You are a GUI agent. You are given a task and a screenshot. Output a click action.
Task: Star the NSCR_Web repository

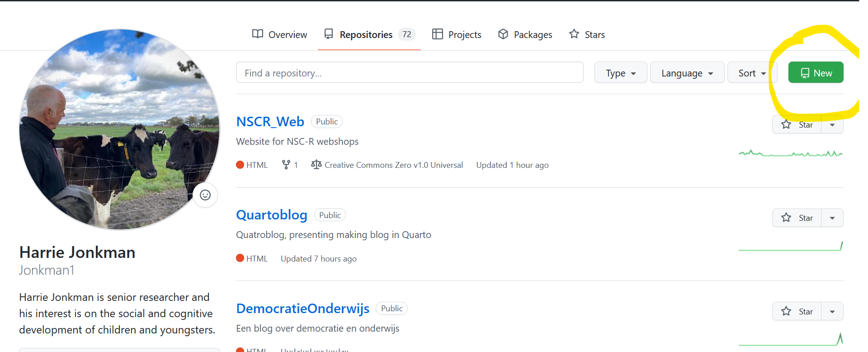pos(797,125)
